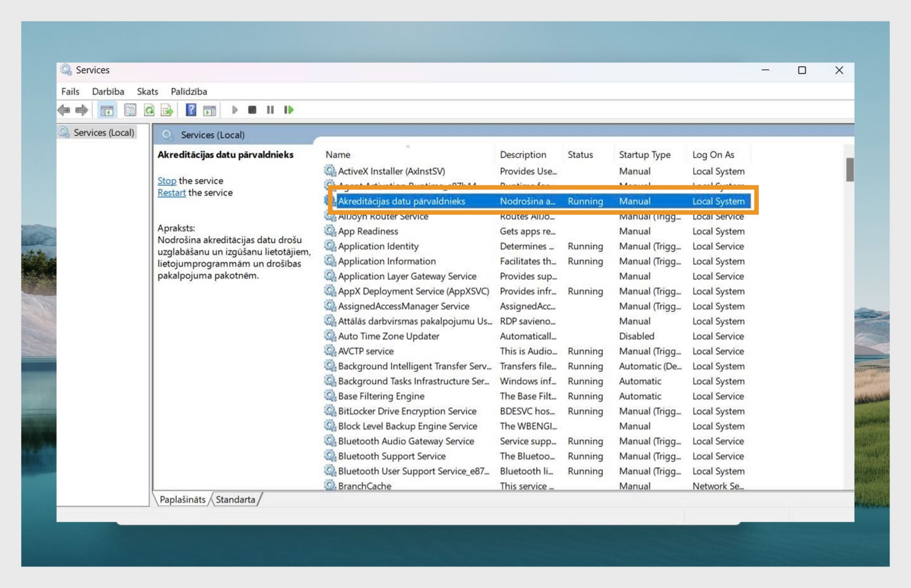Screen dimensions: 911x588
Task: Click the Export List toolbar icon
Action: (167, 110)
